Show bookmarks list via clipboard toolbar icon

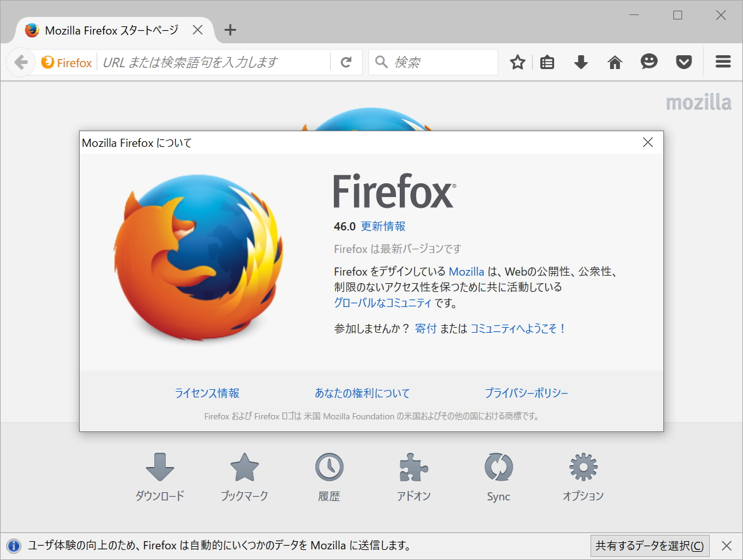click(x=547, y=62)
